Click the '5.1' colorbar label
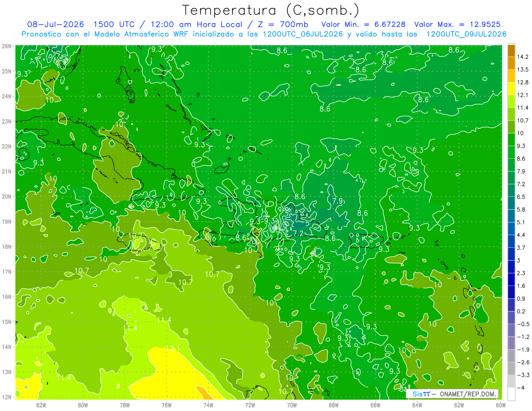The width and height of the screenshot is (532, 411). [521, 222]
